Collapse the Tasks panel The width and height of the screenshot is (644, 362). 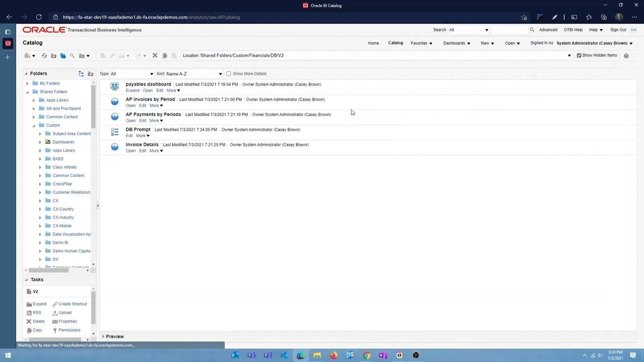(26, 280)
